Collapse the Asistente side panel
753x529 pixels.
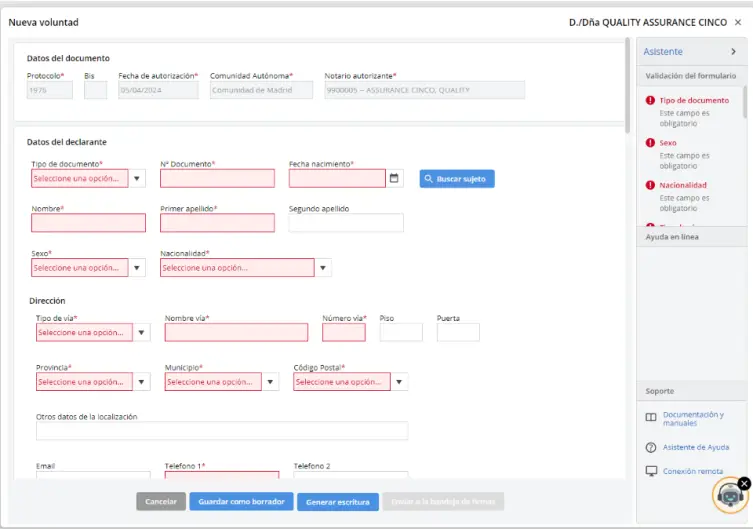(x=733, y=52)
